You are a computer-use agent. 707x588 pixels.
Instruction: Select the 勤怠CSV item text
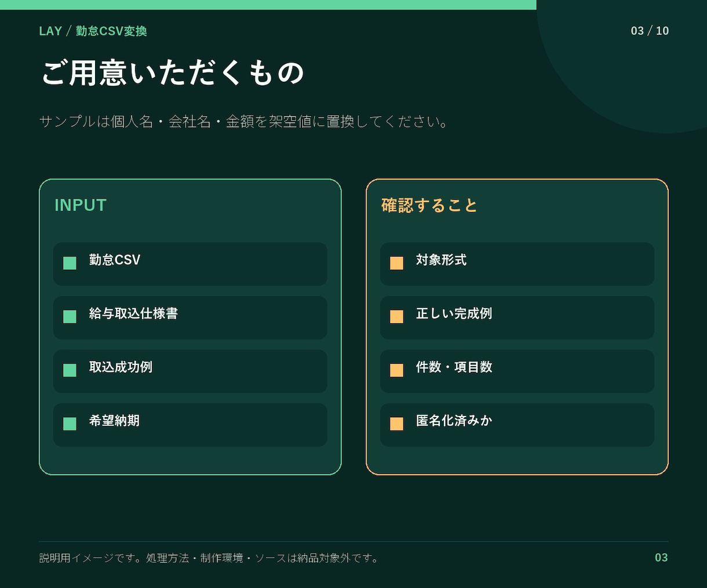(115, 260)
